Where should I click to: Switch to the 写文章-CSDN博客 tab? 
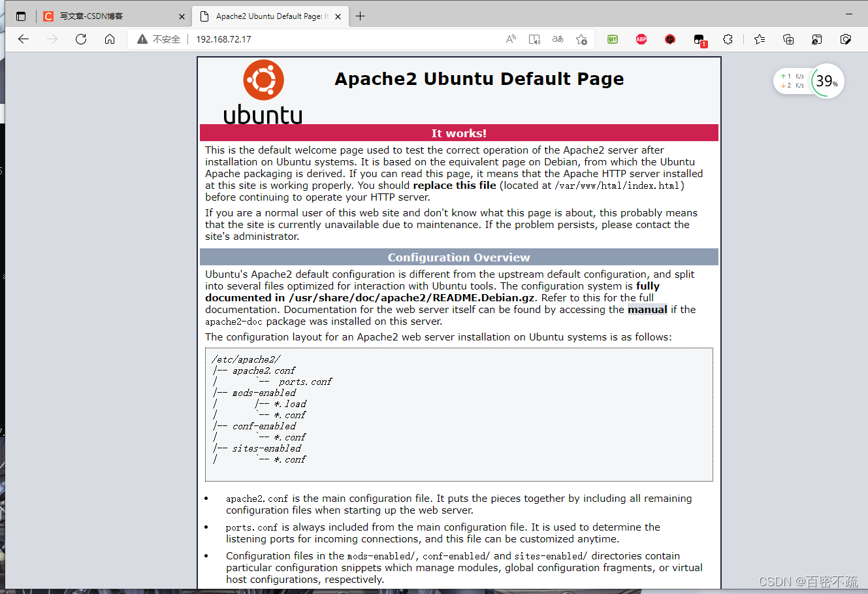coord(114,16)
